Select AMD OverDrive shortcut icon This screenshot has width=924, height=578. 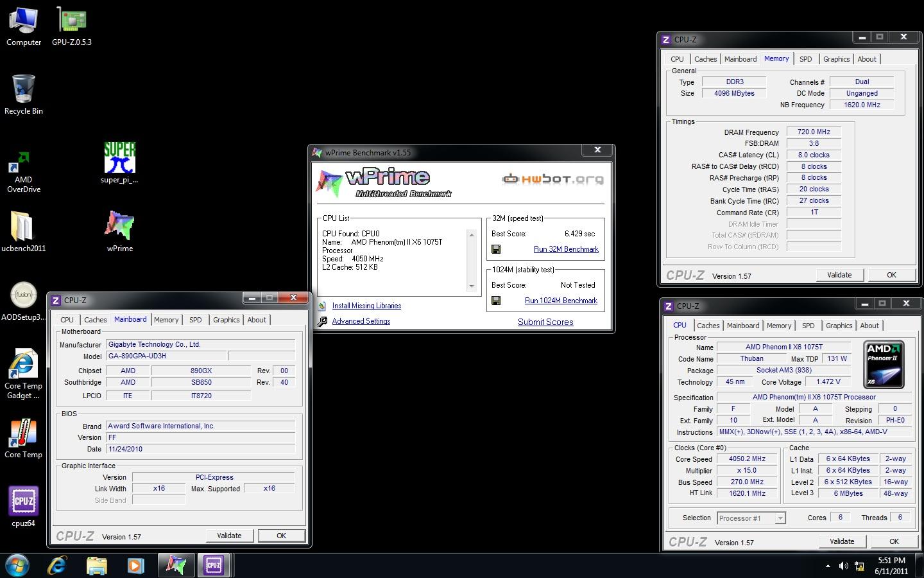point(23,171)
